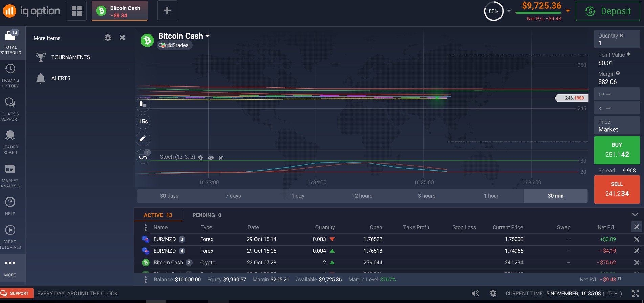Open the Total Portfolio briefcase icon
Image resolution: width=644 pixels, height=303 pixels.
tap(10, 36)
